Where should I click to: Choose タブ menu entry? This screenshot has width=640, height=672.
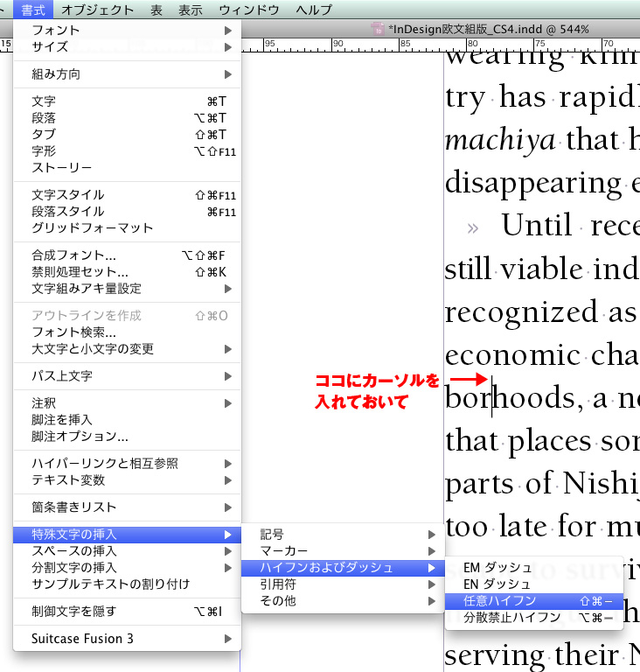[x=127, y=135]
